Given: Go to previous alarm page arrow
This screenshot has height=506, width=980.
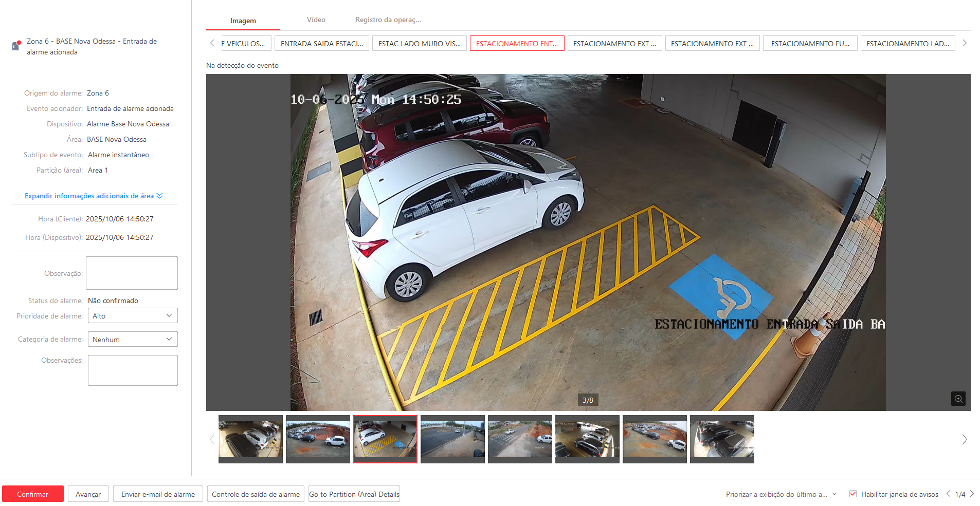Looking at the screenshot, I should point(948,494).
